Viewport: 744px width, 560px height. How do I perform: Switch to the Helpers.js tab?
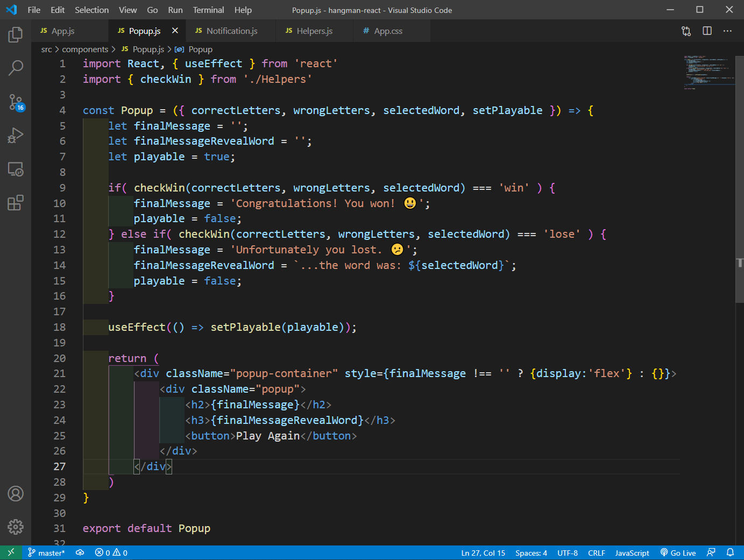pyautogui.click(x=314, y=31)
